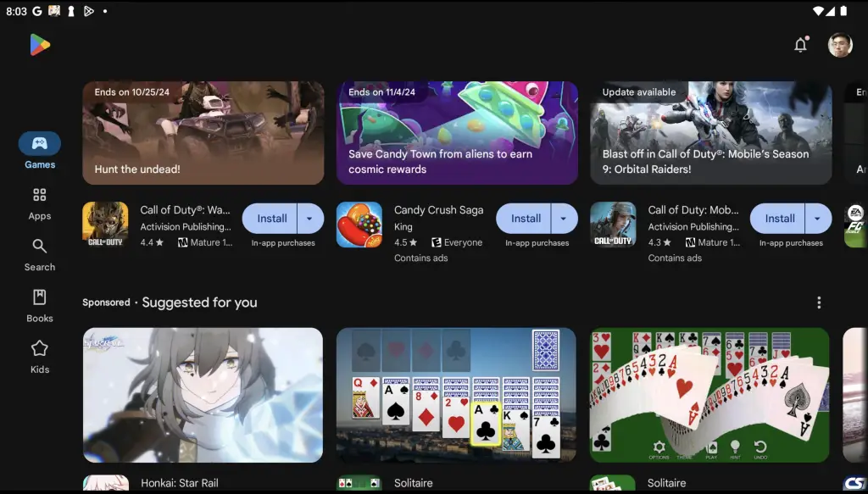The width and height of the screenshot is (868, 494).
Task: Expand install options for Candy Crush Saga
Action: pos(565,219)
